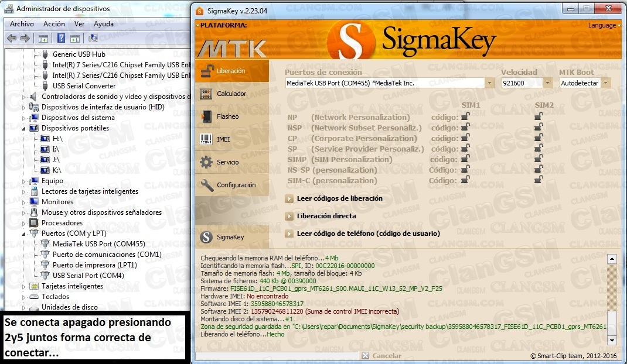Open the IMEI tab
The image size is (627, 364).
tap(232, 139)
